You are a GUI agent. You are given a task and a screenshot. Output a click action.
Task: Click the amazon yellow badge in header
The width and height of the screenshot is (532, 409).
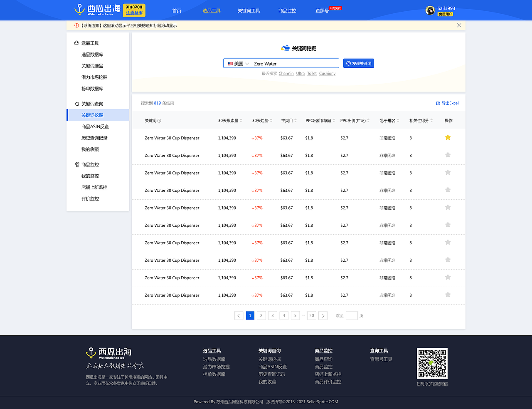134,10
